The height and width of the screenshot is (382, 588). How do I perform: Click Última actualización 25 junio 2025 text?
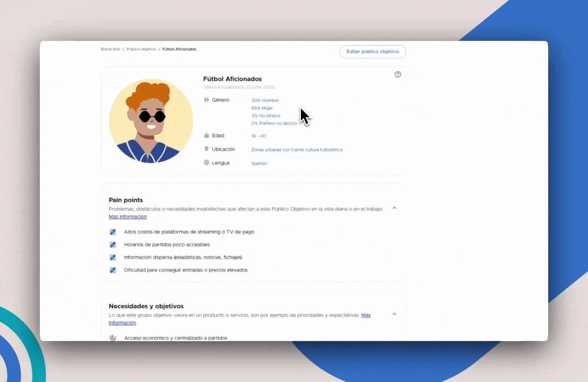tap(239, 87)
